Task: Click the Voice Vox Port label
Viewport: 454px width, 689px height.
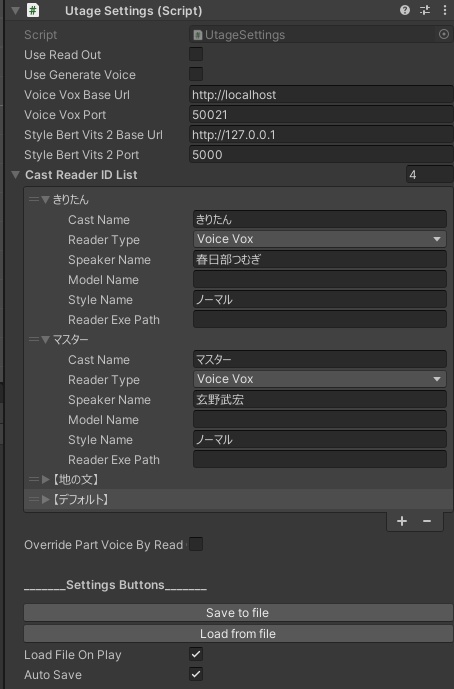Action: tap(65, 115)
